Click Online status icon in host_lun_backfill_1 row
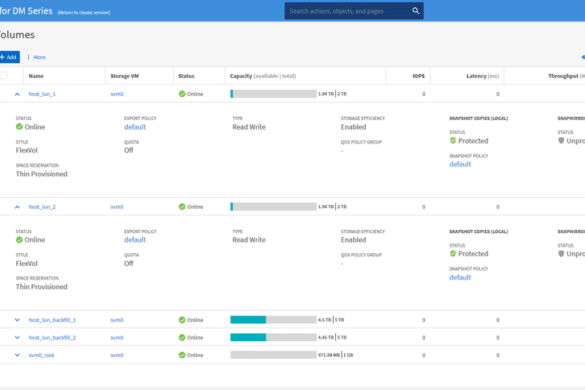This screenshot has width=585, height=390. 182,319
